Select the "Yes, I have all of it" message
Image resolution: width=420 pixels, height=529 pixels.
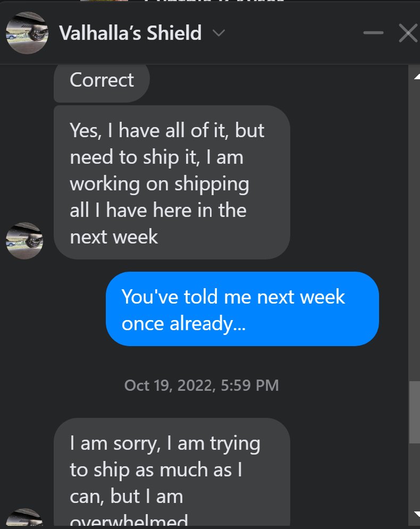172,182
